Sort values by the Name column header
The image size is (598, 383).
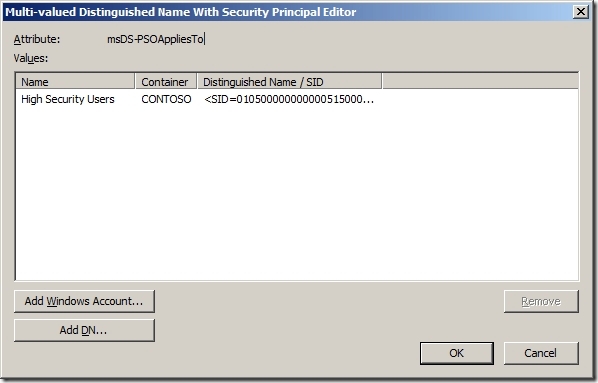pos(75,82)
